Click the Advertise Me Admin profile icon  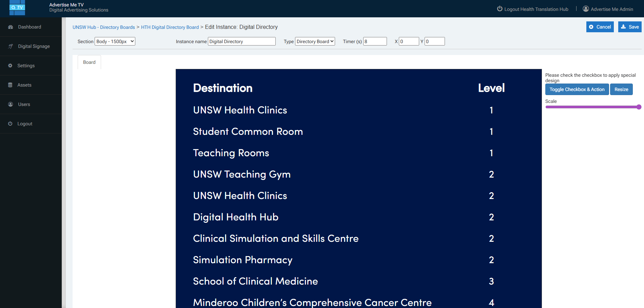586,9
